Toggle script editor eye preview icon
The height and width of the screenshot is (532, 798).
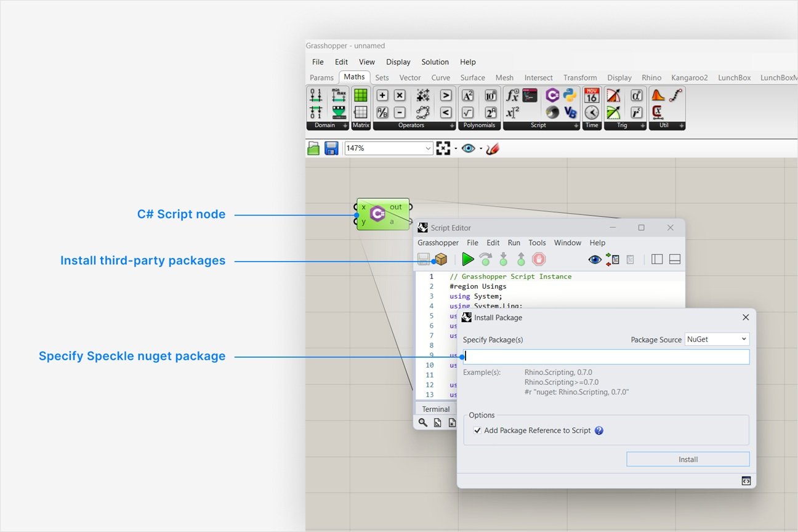(595, 259)
